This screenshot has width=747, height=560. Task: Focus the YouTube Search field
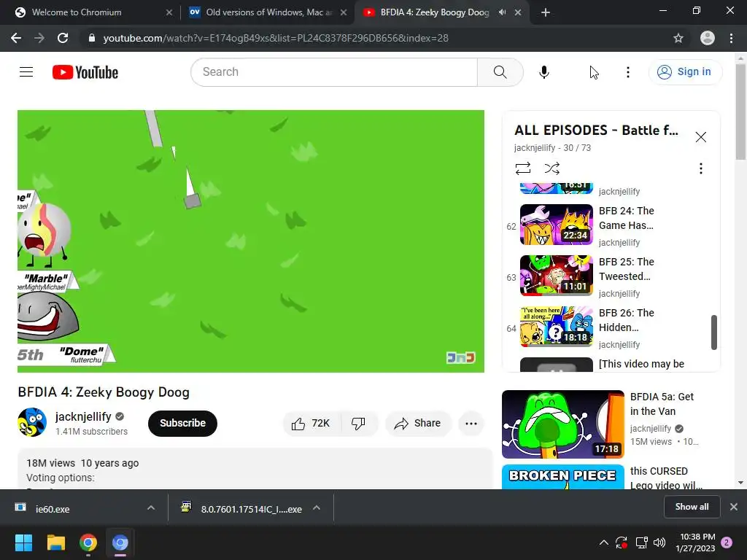(334, 72)
